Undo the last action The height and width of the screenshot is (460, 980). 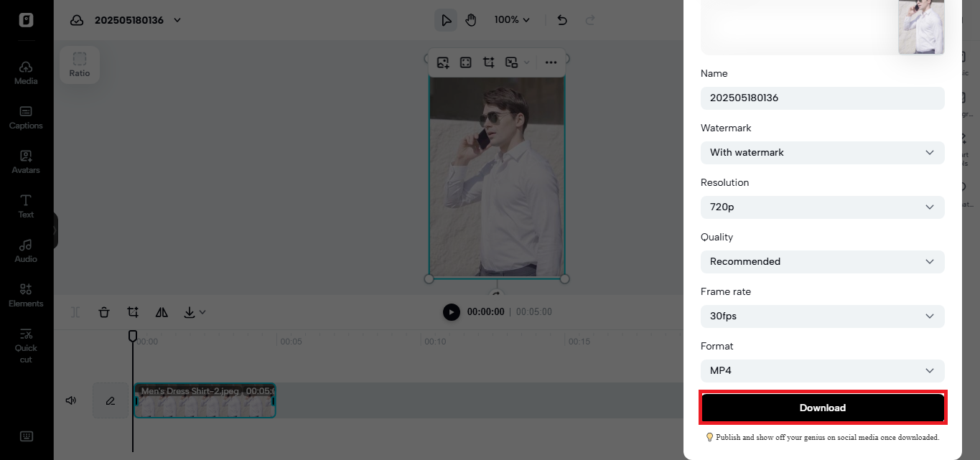click(562, 19)
